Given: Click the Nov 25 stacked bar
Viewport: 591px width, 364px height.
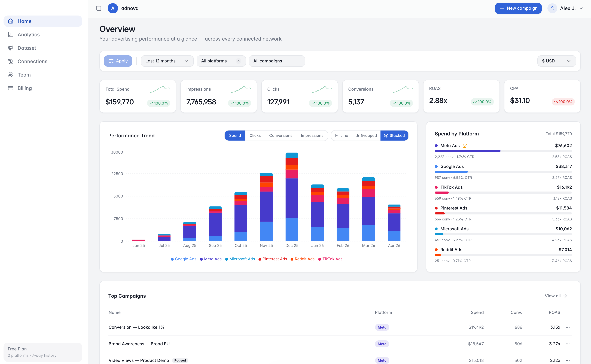Looking at the screenshot, I should pos(266,207).
